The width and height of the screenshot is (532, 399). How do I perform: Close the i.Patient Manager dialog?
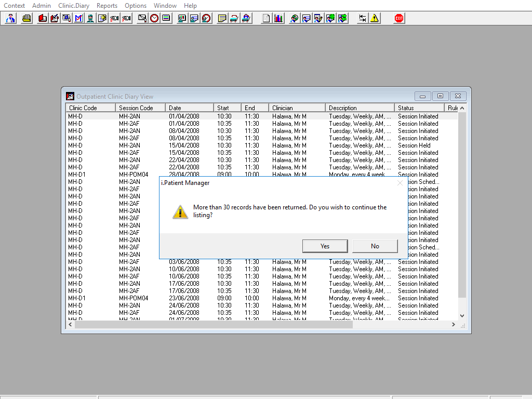tap(400, 183)
